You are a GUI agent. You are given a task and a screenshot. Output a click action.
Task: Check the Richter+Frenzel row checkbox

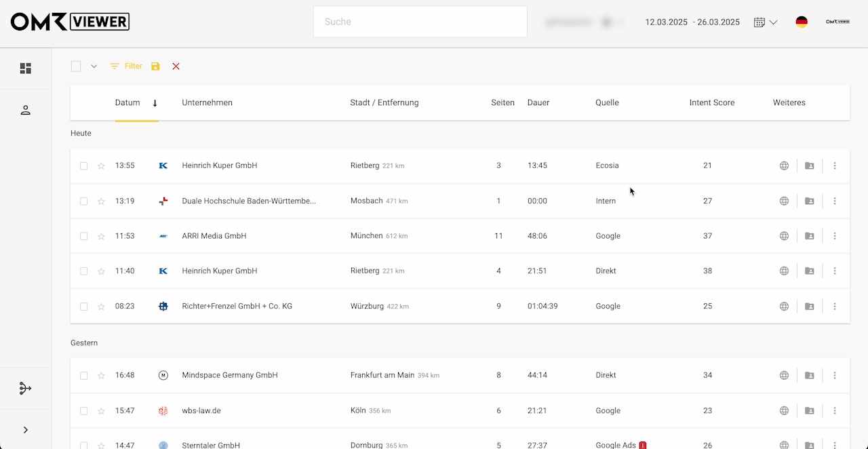pos(84,307)
